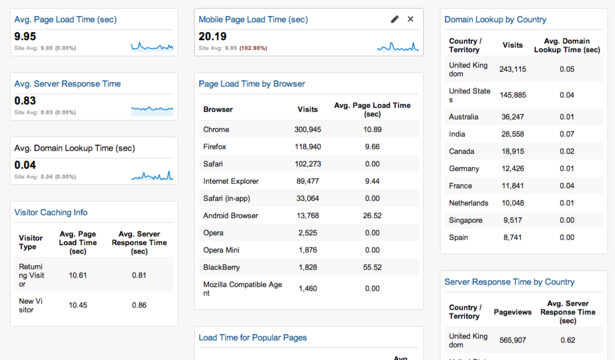
Task: Open the Avg. Server Response Time title
Action: click(67, 84)
